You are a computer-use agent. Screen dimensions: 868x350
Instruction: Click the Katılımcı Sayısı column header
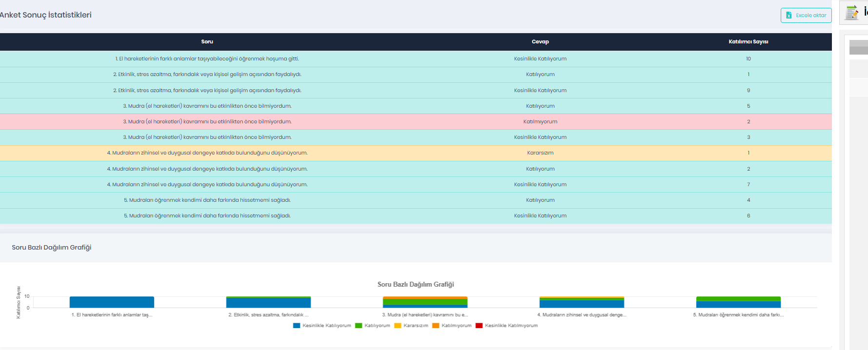pos(748,42)
